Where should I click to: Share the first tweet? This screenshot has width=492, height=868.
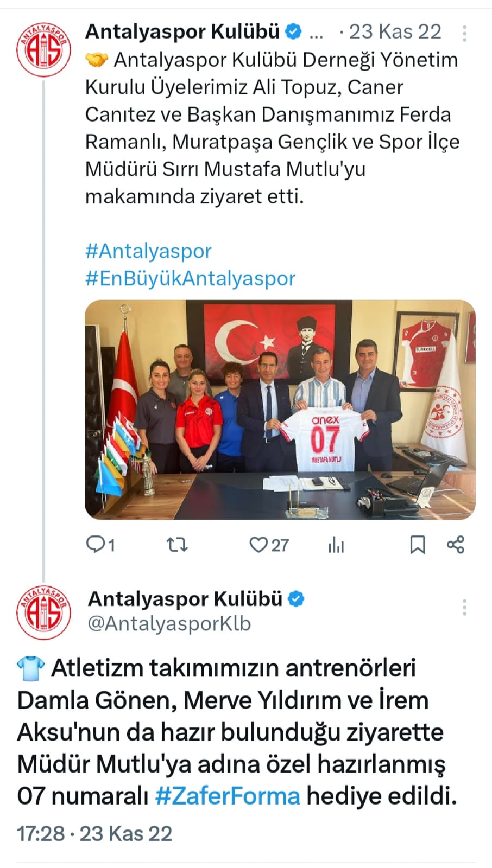pyautogui.click(x=455, y=545)
